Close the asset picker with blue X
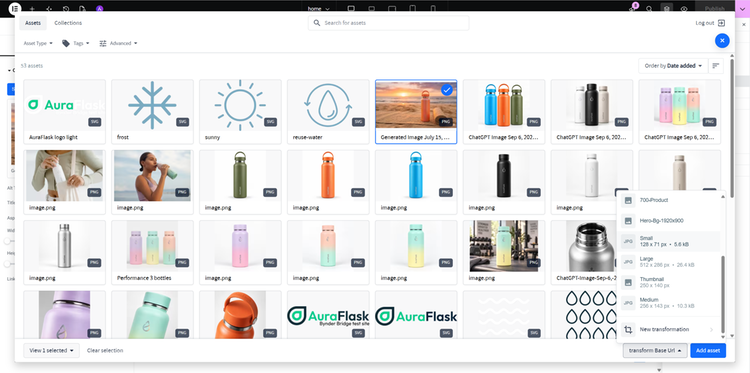The width and height of the screenshot is (750, 373). click(722, 41)
